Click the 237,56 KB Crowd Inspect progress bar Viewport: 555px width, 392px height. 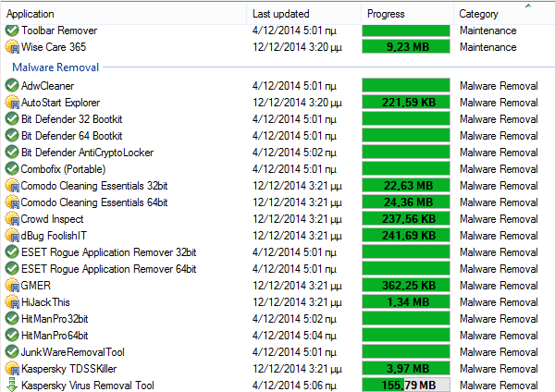pyautogui.click(x=406, y=218)
